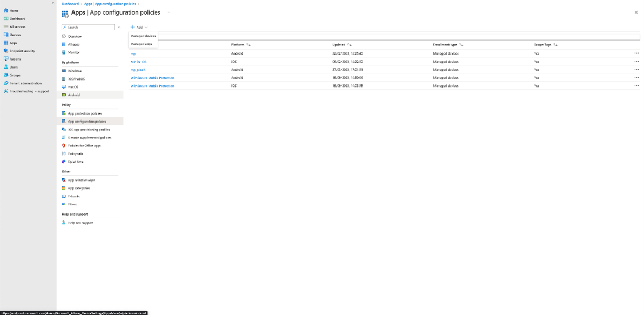Choose Managed devices from the Add menu
The height and width of the screenshot is (315, 644).
[x=143, y=36]
